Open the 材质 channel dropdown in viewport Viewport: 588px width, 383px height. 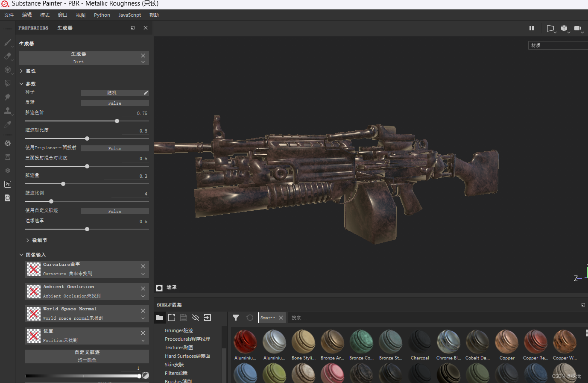point(558,45)
